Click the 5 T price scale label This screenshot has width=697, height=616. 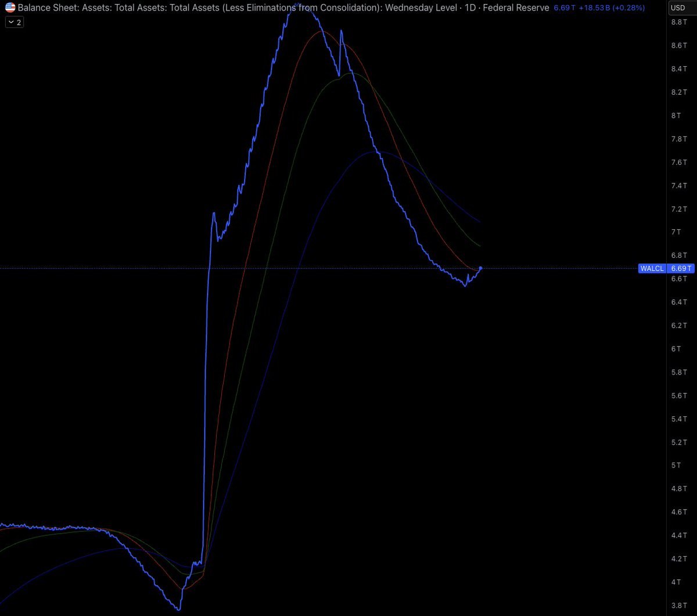coord(676,465)
